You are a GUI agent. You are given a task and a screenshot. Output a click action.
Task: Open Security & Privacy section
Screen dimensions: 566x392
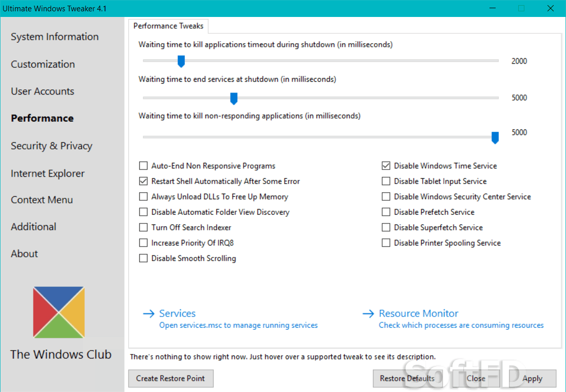click(x=52, y=146)
